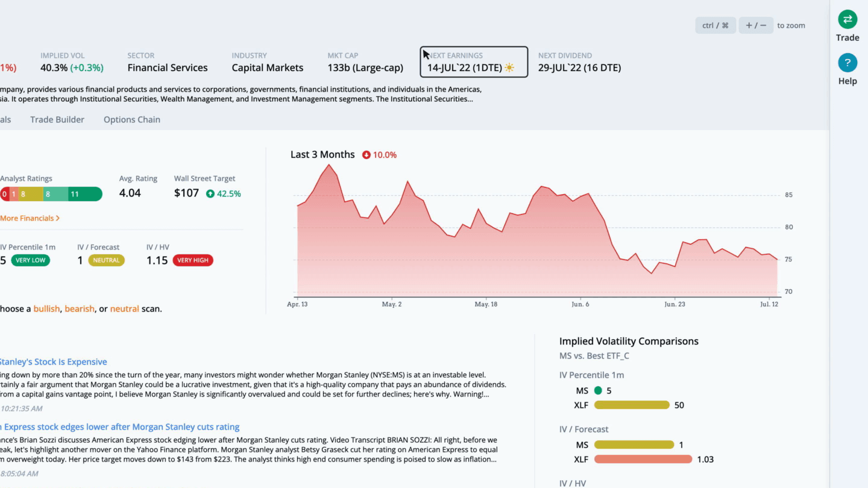
Task: Choose the bearish scan link
Action: coord(80,308)
